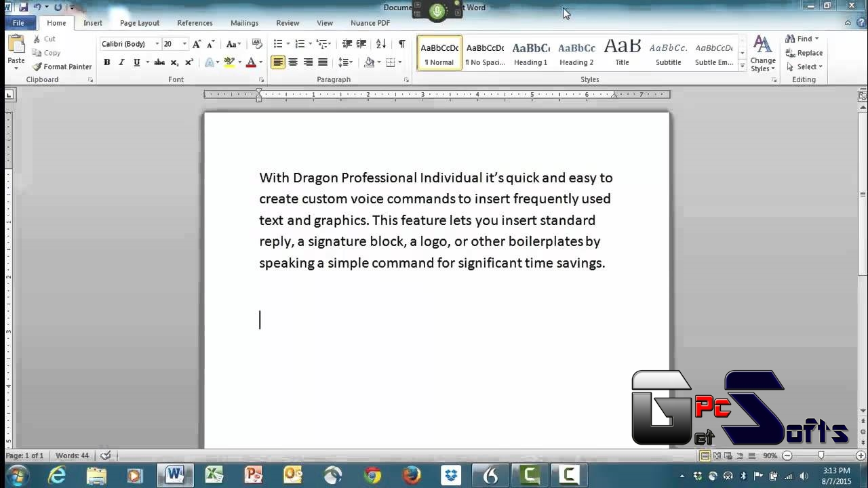The image size is (868, 488).
Task: Show or hide paragraph marks
Action: tap(401, 43)
